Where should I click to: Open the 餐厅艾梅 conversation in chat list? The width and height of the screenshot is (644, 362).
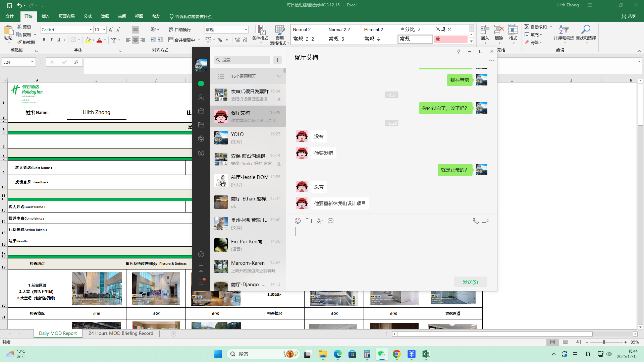[248, 117]
